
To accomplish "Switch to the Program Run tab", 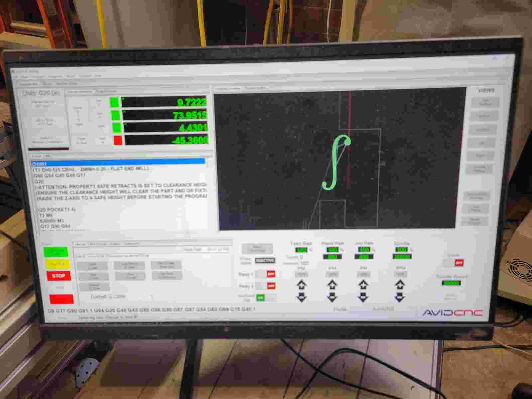I will pos(28,84).
